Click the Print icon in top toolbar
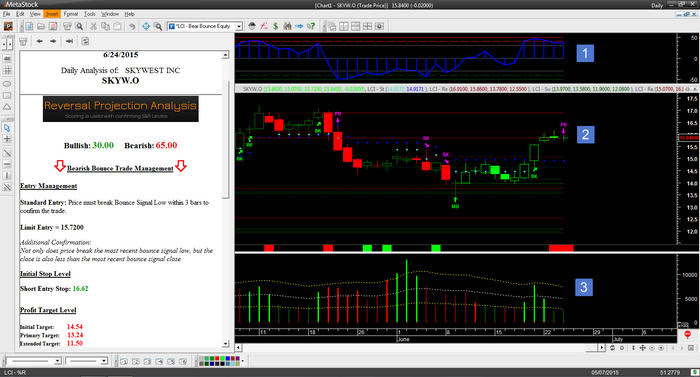 [x=67, y=26]
